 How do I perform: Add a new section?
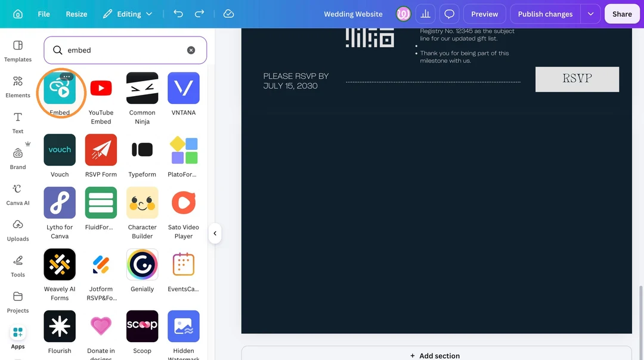[x=436, y=355]
